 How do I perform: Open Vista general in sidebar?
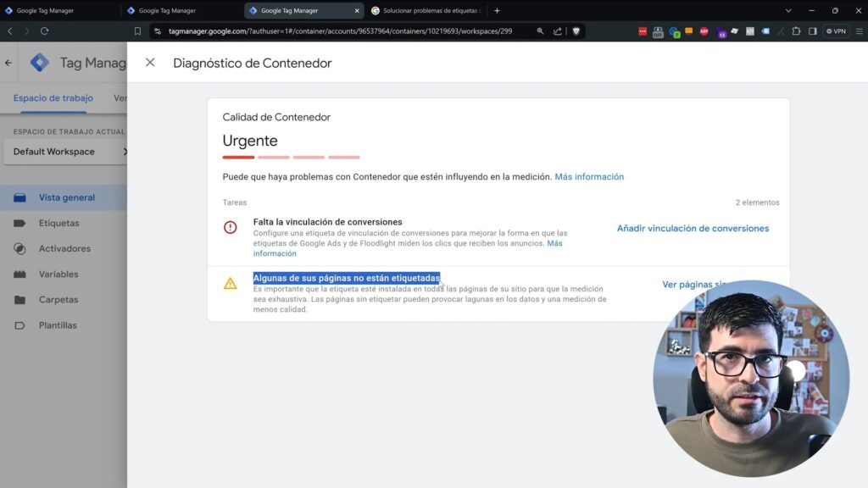64,197
